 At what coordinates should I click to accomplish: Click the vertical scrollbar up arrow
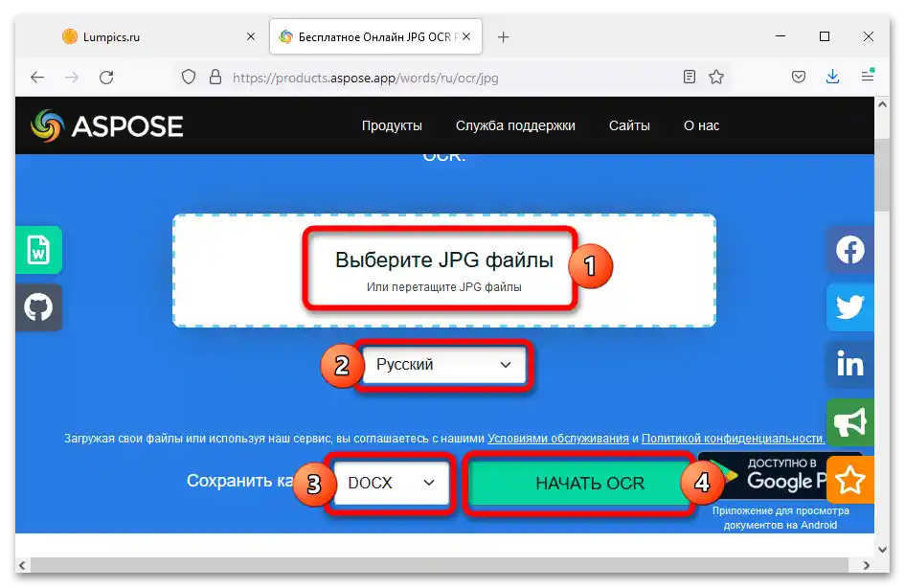[882, 105]
